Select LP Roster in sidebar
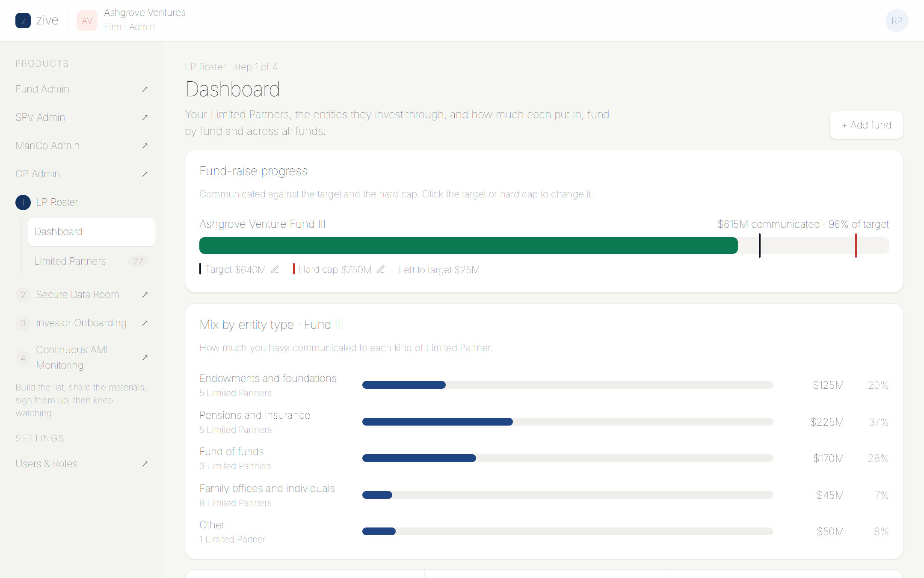The height and width of the screenshot is (578, 924). click(82, 202)
